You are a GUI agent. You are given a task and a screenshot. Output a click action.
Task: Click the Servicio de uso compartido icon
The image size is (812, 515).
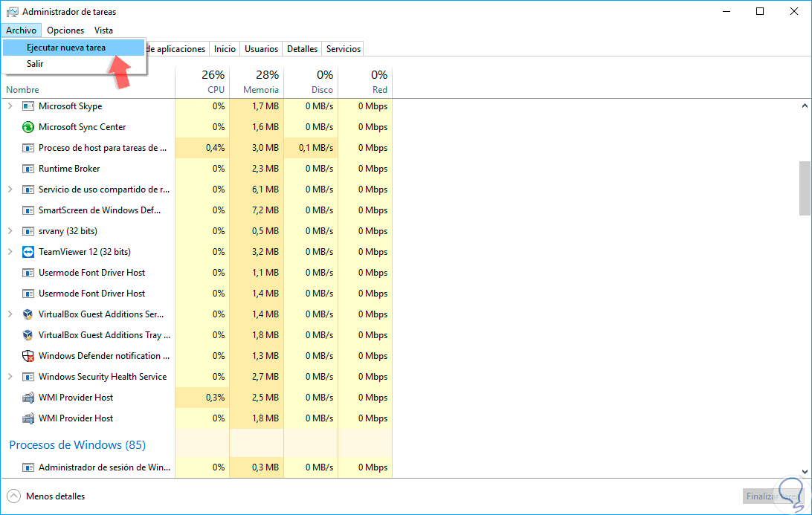[x=28, y=190]
